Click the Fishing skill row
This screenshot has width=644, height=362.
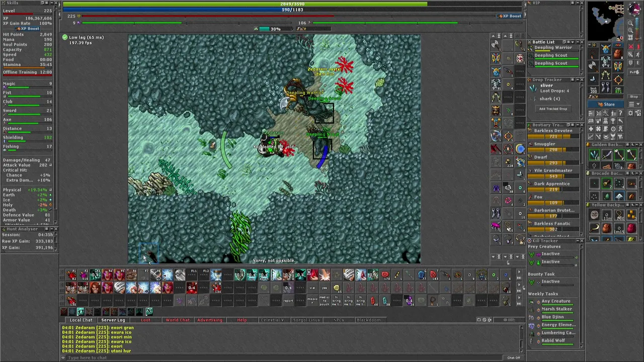(x=28, y=147)
